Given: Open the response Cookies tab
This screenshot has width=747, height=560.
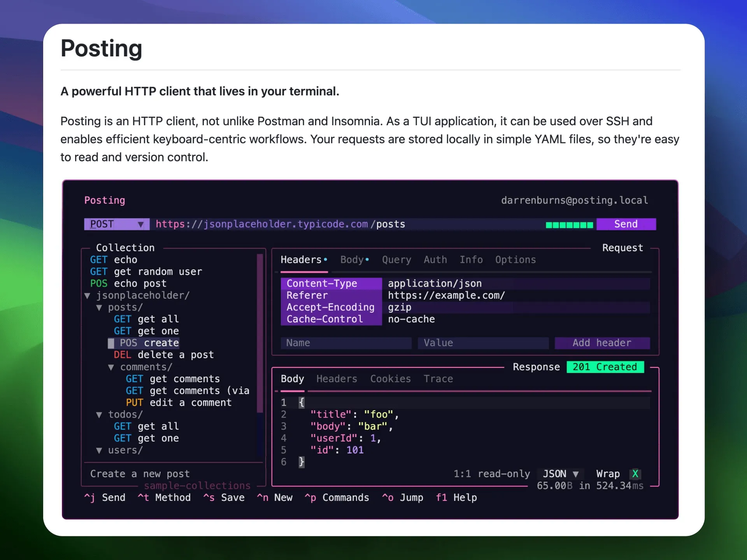Looking at the screenshot, I should (x=390, y=379).
